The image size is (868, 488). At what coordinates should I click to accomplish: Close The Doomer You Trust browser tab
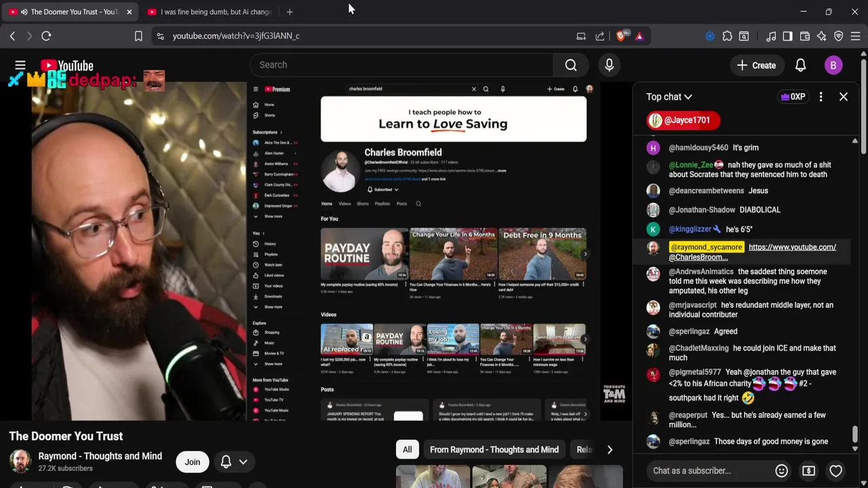pos(129,12)
